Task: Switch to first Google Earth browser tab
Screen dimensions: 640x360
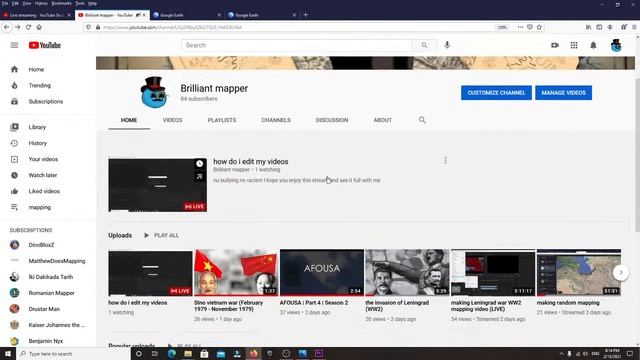Action: [186, 15]
